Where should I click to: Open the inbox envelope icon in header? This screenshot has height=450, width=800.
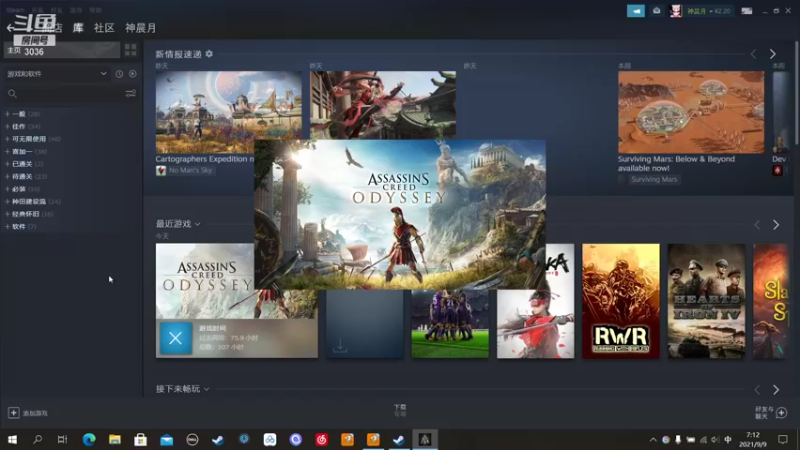(657, 11)
